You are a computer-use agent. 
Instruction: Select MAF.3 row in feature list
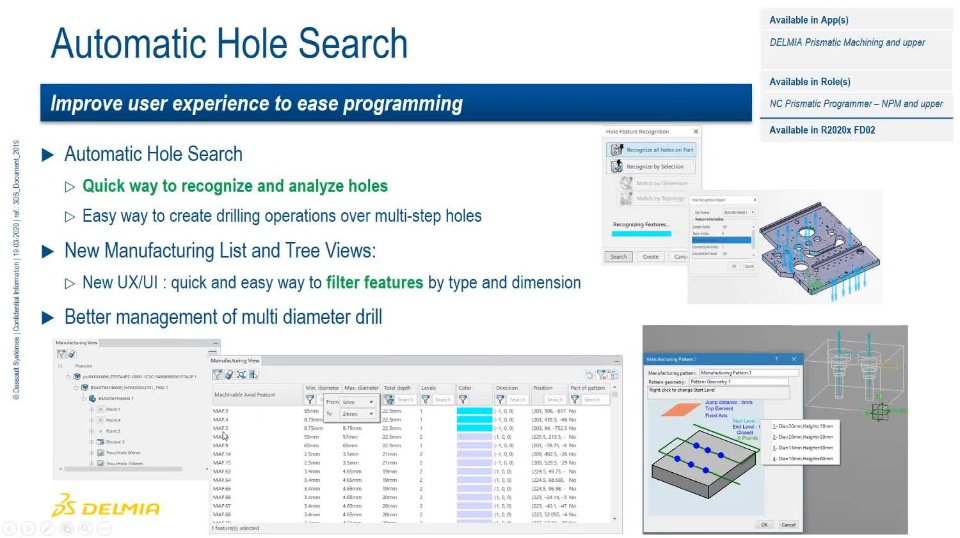pos(411,411)
